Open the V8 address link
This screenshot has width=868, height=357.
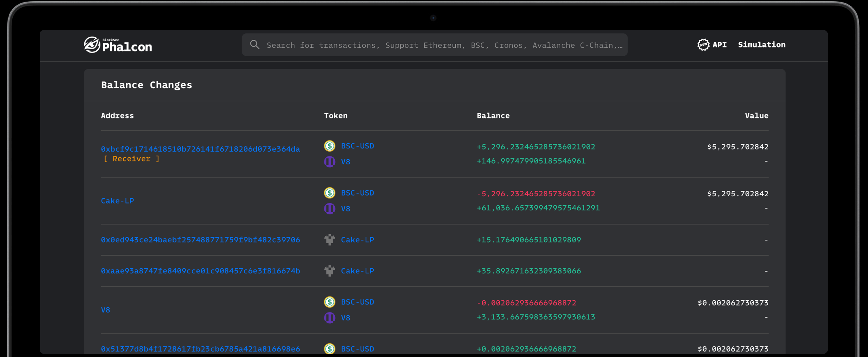(105, 310)
